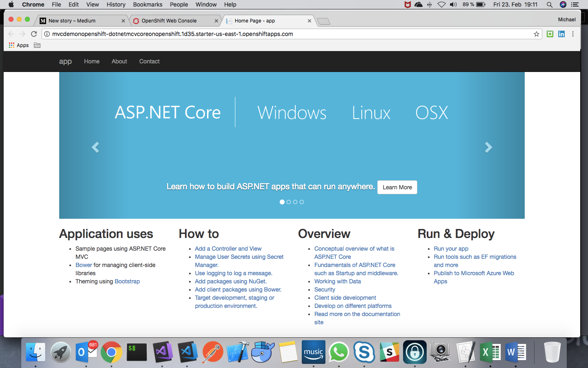
Task: Click the Learn More button
Action: [397, 187]
